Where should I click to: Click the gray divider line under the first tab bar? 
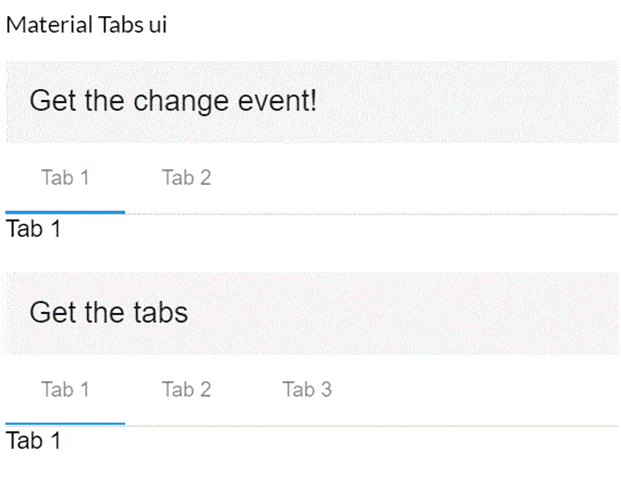[x=370, y=213]
